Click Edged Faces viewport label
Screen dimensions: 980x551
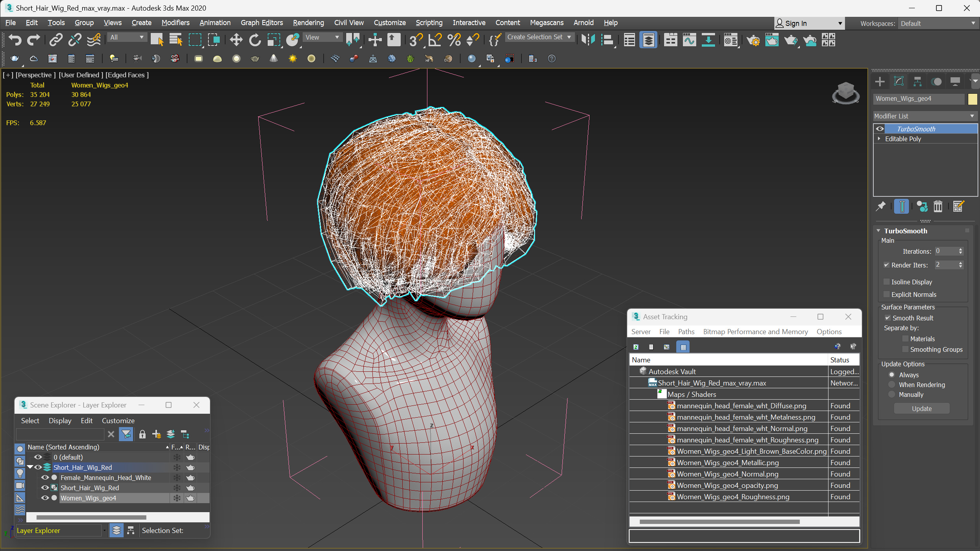[127, 75]
